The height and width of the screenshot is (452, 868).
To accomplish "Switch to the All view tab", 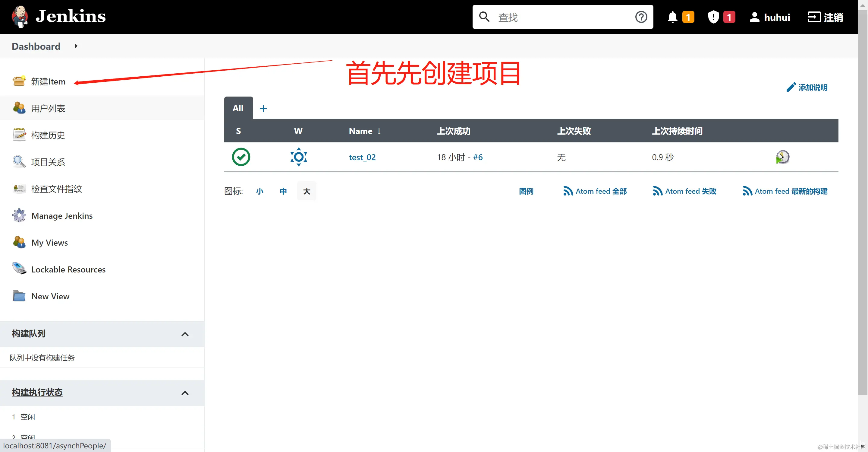I will 238,108.
